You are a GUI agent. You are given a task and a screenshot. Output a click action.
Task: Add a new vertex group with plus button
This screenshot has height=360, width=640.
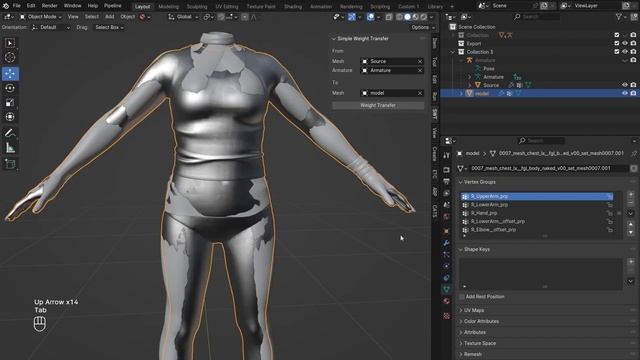pyautogui.click(x=631, y=195)
